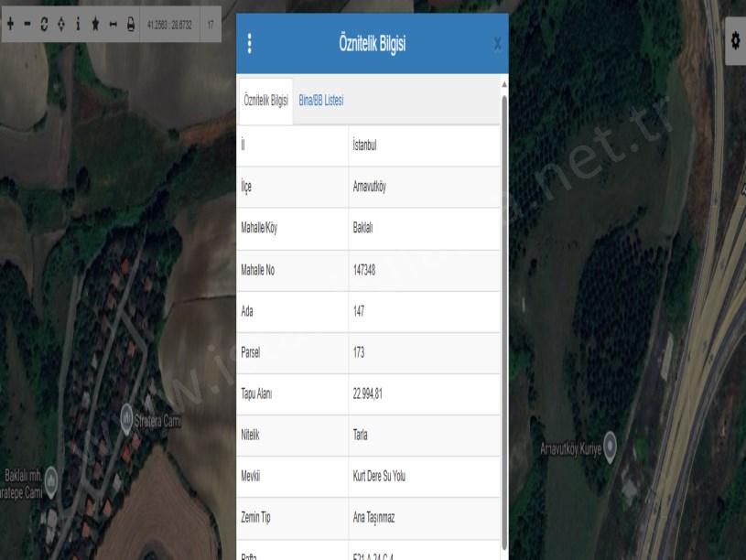This screenshot has height=560, width=746.
Task: Click the zoom level 17 indicator
Action: coord(210,23)
